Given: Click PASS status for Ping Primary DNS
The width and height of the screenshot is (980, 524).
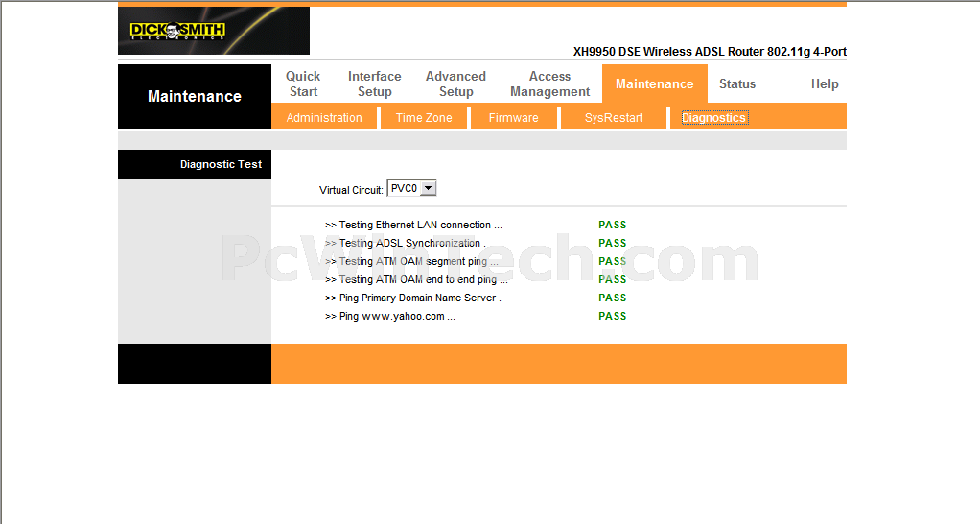Looking at the screenshot, I should tap(612, 298).
